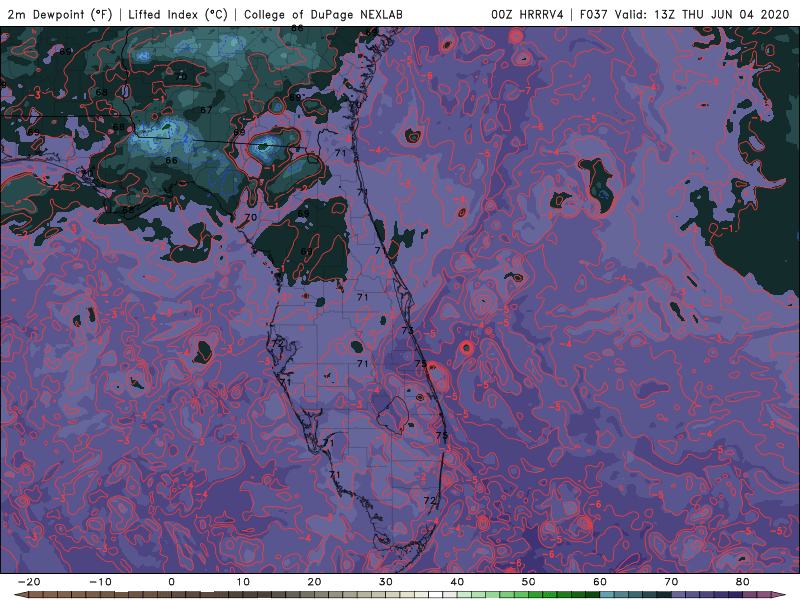
Task: Click the 30 label on the color scale
Action: (x=386, y=582)
